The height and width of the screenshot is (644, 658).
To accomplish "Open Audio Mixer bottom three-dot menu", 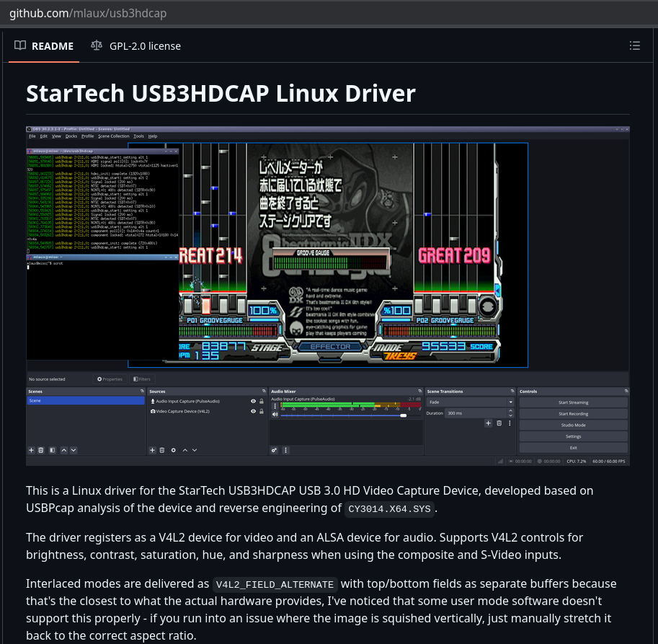I will point(286,450).
